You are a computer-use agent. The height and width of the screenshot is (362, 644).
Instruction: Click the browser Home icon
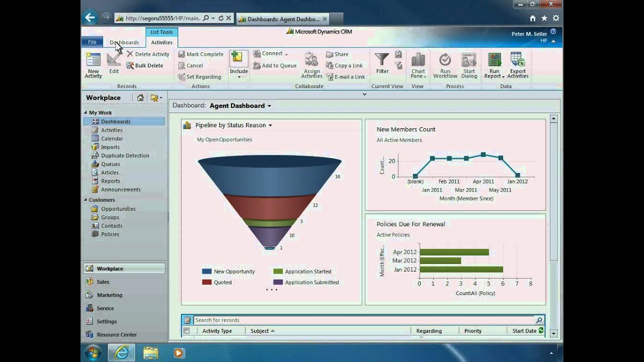532,18
